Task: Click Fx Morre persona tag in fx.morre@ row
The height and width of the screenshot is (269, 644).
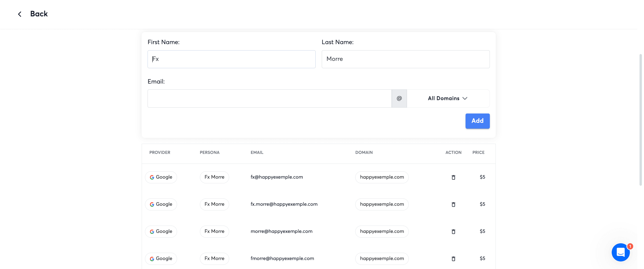Action: click(214, 204)
